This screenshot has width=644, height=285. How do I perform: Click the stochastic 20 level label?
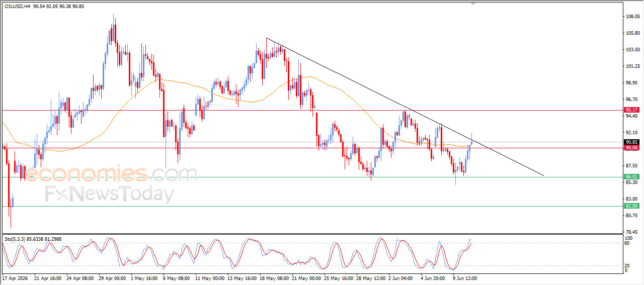click(627, 265)
